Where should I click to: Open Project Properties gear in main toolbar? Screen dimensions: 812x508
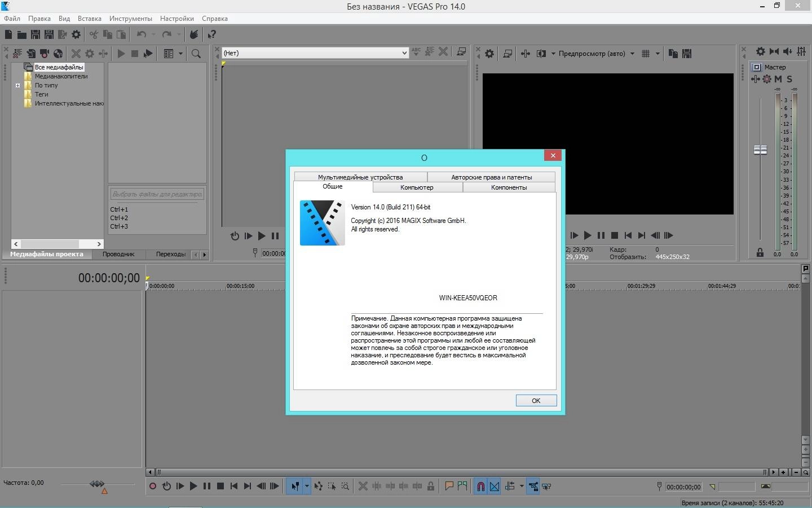76,34
